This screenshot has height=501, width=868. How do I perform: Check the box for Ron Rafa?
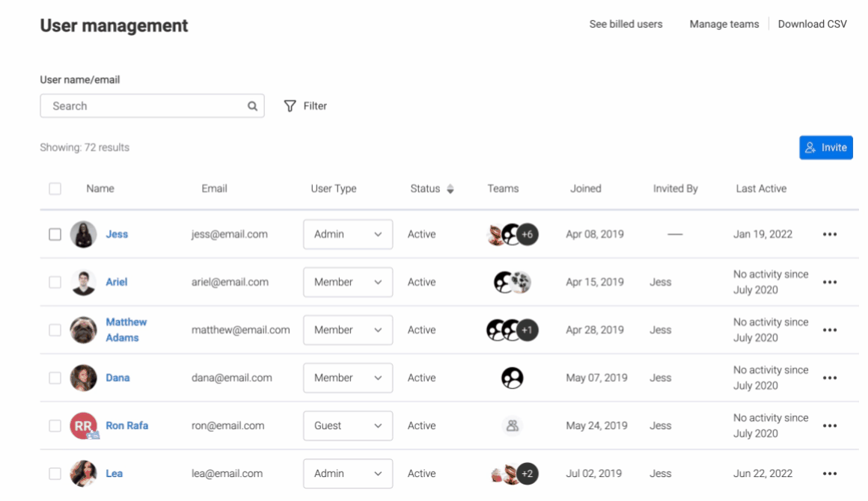click(x=55, y=425)
